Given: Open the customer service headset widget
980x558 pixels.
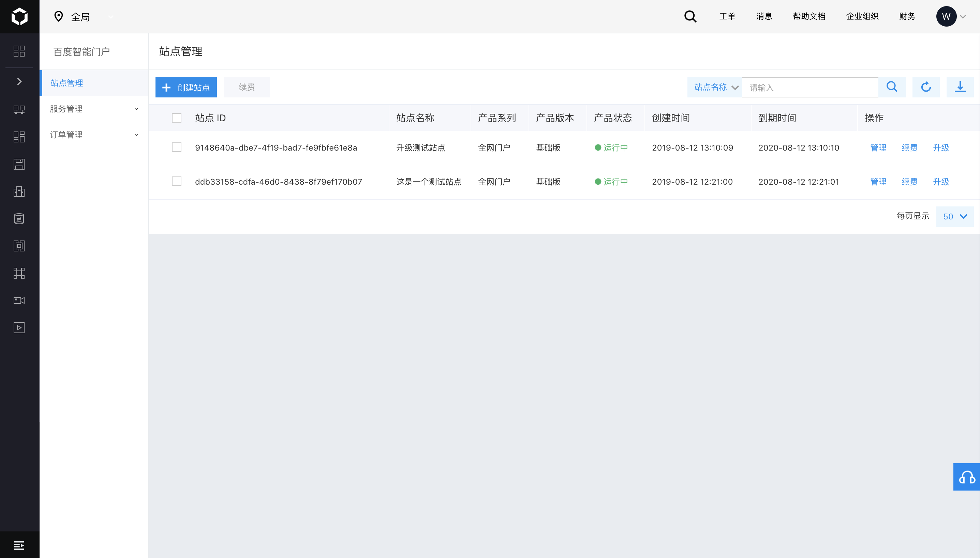Looking at the screenshot, I should pos(967,477).
